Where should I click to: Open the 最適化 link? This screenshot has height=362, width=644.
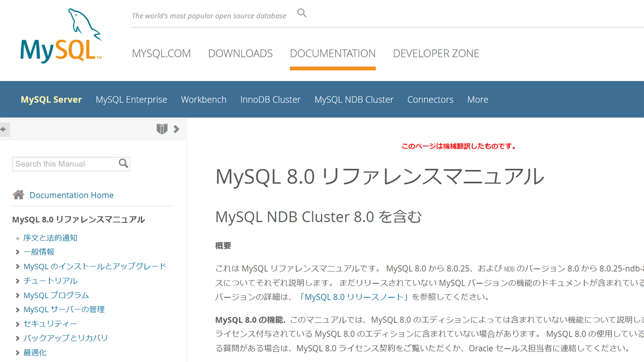click(35, 352)
